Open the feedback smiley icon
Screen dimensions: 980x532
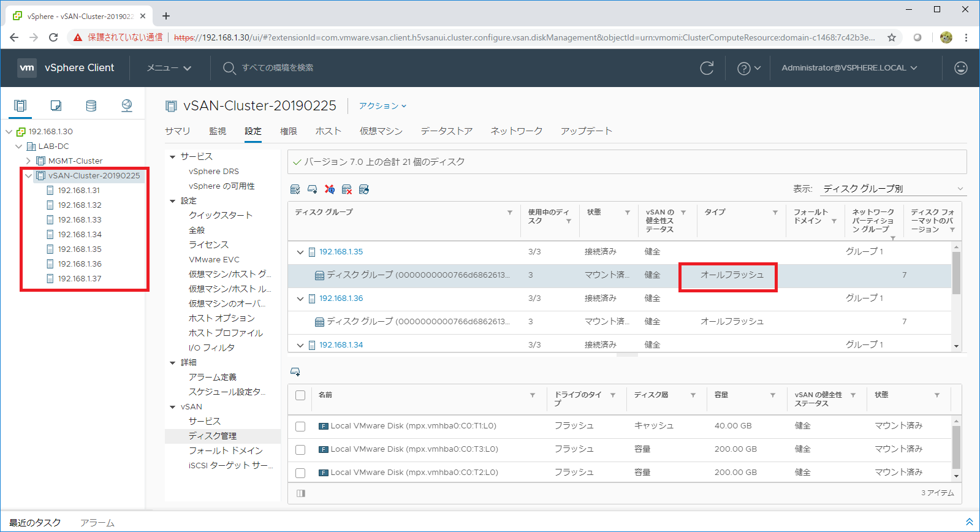click(x=960, y=68)
